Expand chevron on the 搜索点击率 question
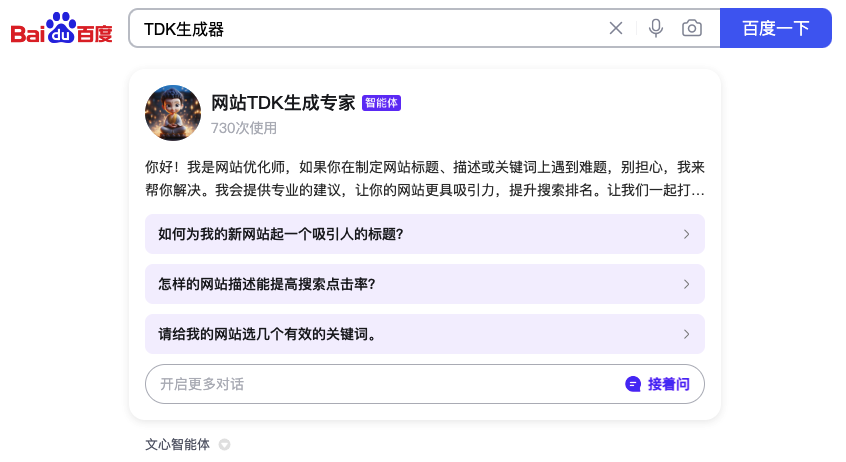The image size is (846, 462). tap(686, 284)
